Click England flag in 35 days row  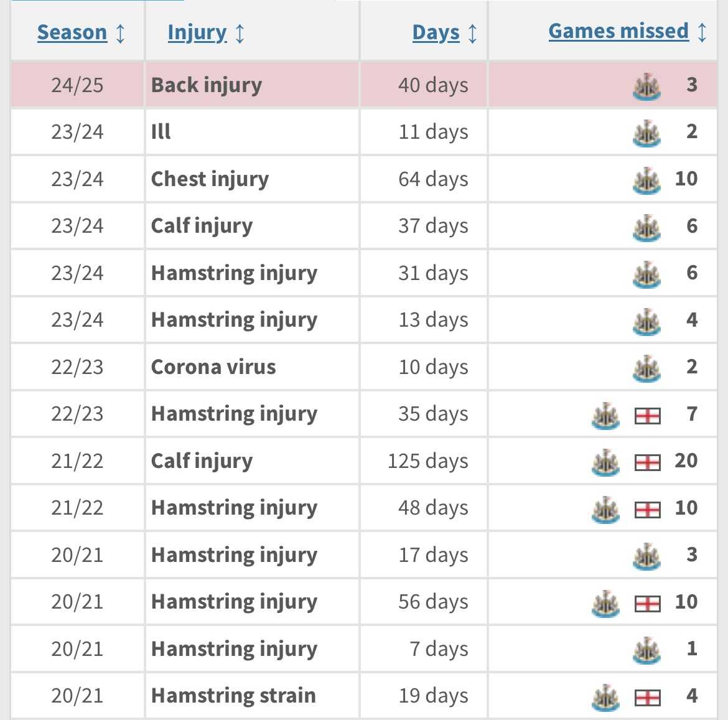(647, 416)
